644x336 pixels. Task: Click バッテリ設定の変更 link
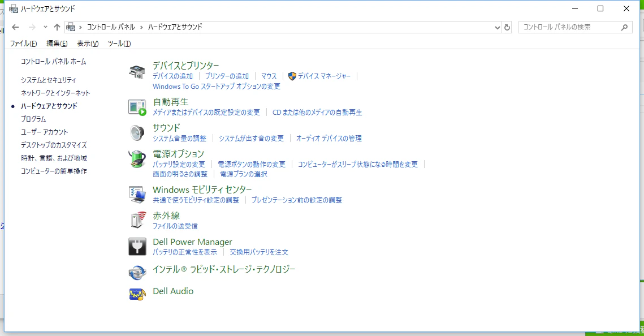tap(179, 164)
